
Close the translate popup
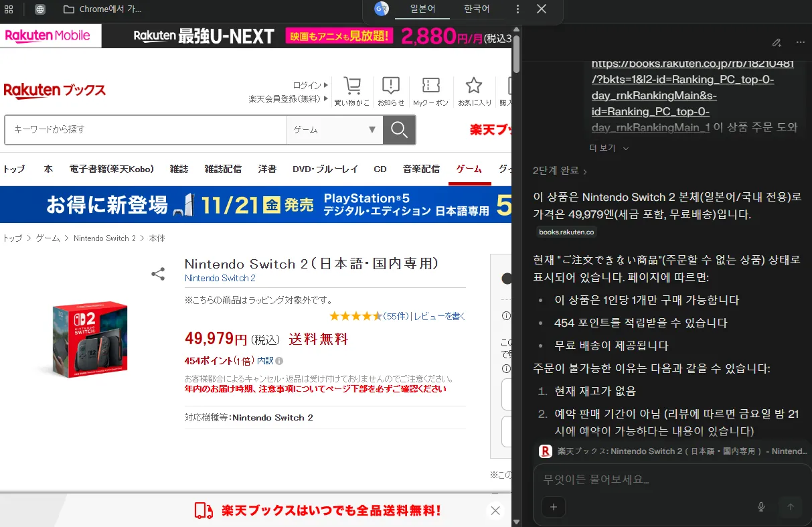point(542,9)
